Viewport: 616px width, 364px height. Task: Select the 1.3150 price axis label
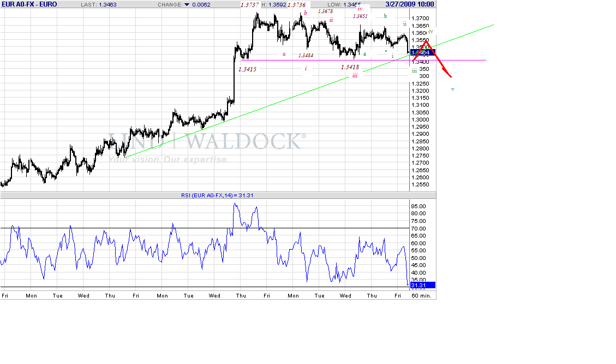coord(420,98)
